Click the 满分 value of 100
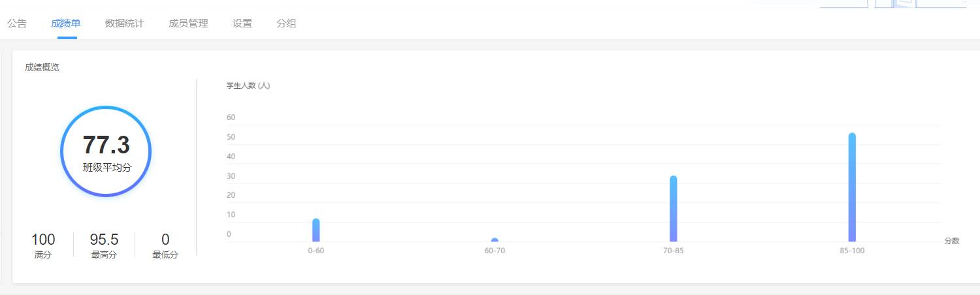 [x=43, y=240]
